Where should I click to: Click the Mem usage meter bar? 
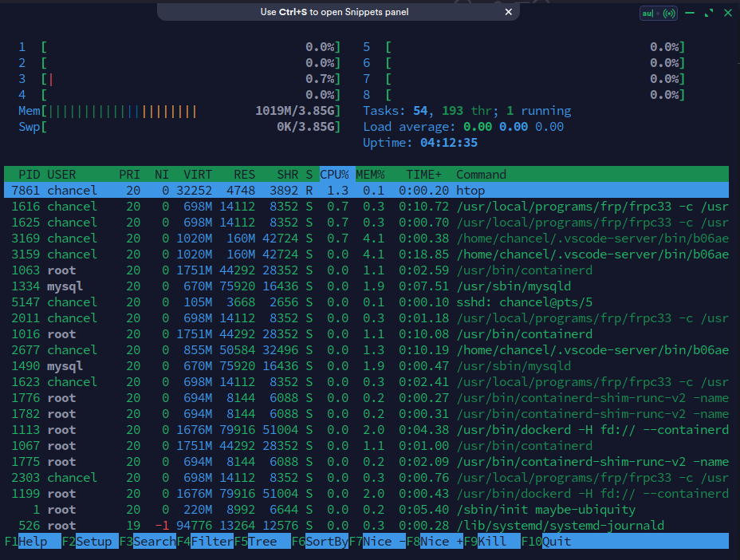[x=191, y=111]
